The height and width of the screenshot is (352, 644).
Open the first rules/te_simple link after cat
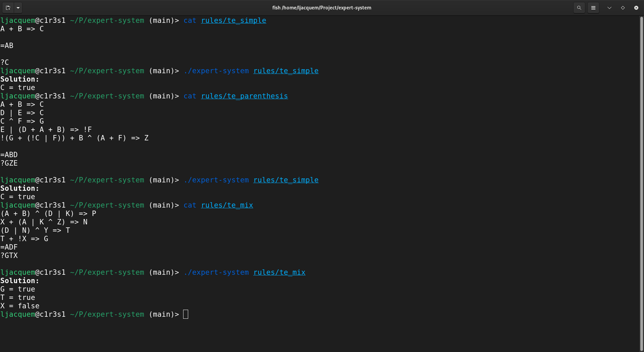tap(233, 20)
